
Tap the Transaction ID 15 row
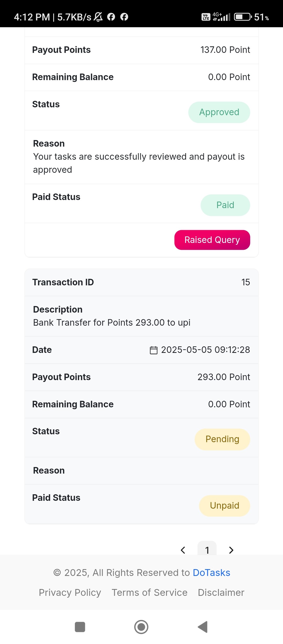141,282
